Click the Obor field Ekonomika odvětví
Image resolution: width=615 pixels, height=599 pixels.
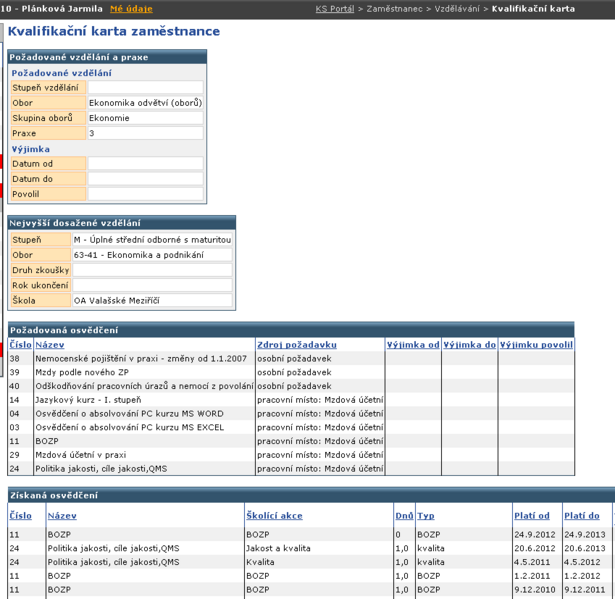tap(146, 102)
